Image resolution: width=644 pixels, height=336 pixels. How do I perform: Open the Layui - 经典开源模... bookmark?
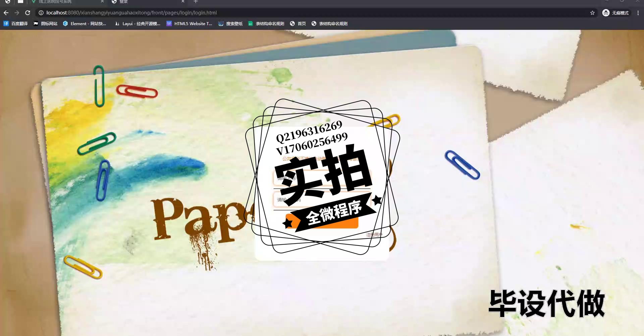click(138, 23)
